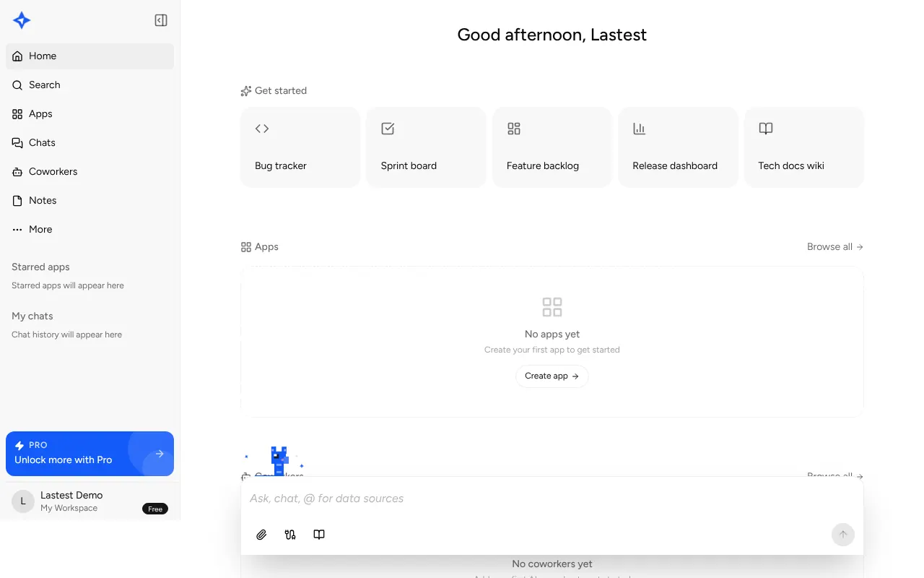Image resolution: width=924 pixels, height=578 pixels.
Task: Click the arrow on the Pro banner
Action: point(160,454)
